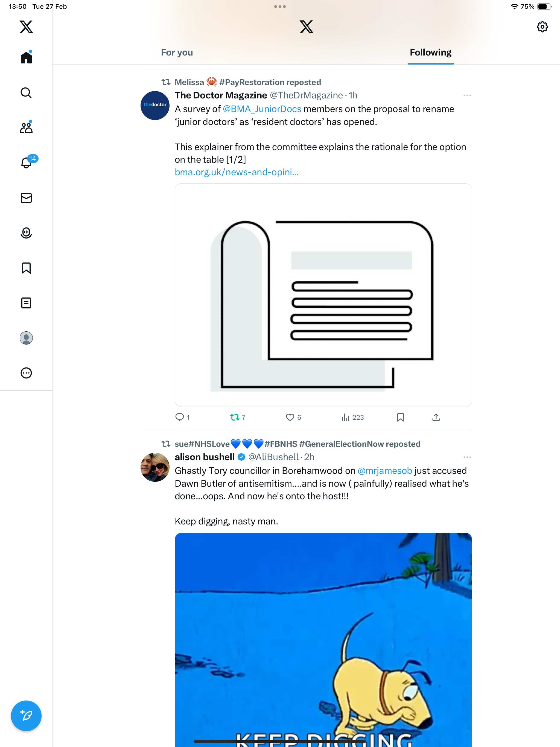
Task: Open the Communities icon in the sidebar
Action: pos(26,127)
